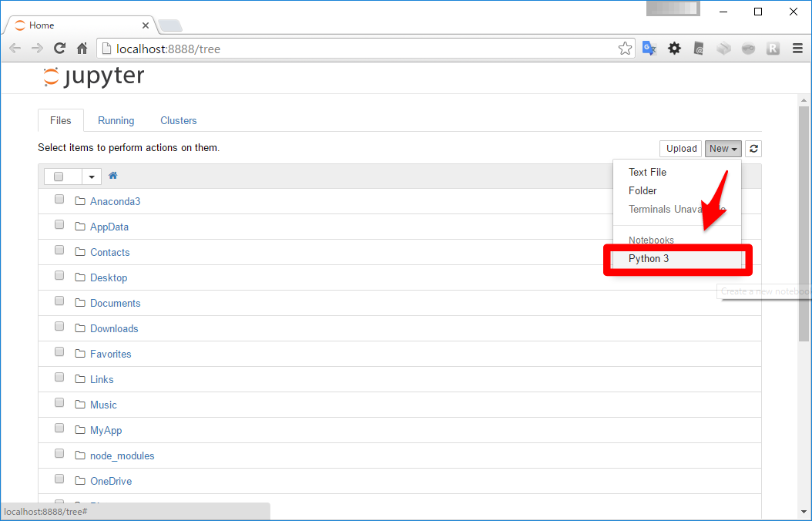Click the address bar showing localhost:8888/tree

click(366, 49)
